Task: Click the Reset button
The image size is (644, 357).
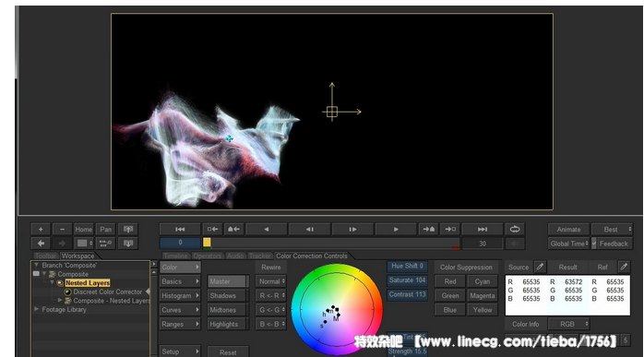Action: point(228,352)
